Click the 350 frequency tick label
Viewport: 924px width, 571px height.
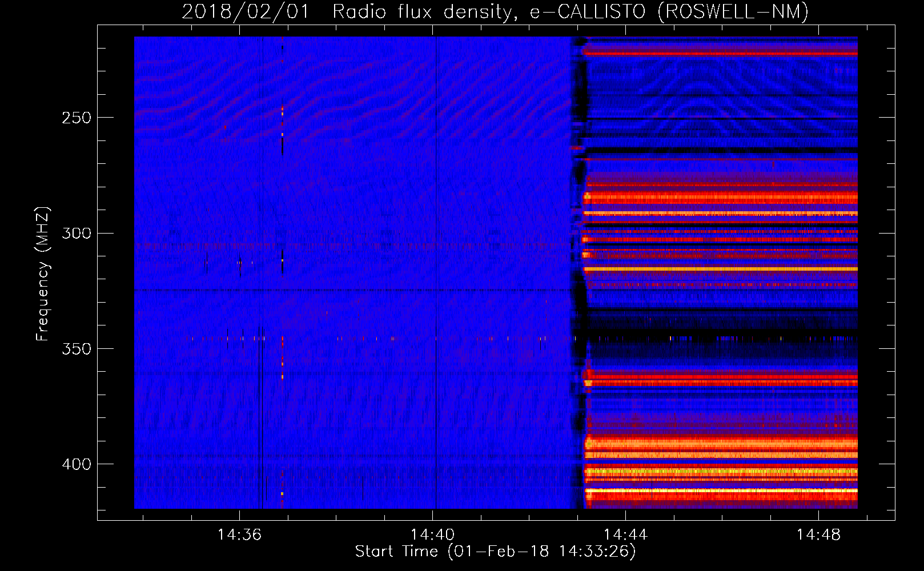point(77,349)
